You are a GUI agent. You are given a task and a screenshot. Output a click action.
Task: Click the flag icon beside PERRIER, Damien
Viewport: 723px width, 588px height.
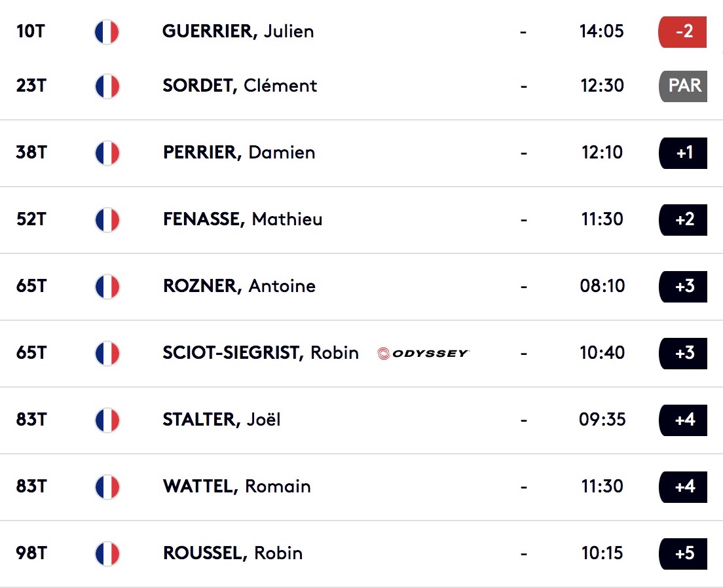(x=107, y=153)
